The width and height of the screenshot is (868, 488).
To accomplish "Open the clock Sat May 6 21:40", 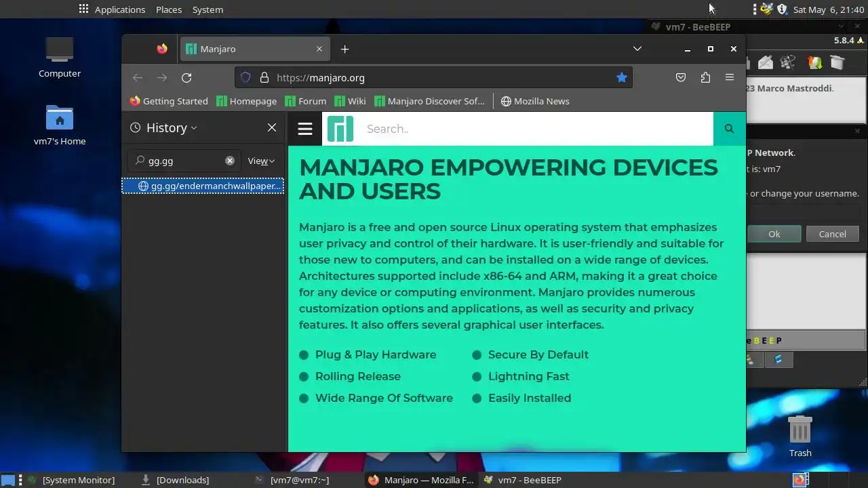I will click(829, 9).
